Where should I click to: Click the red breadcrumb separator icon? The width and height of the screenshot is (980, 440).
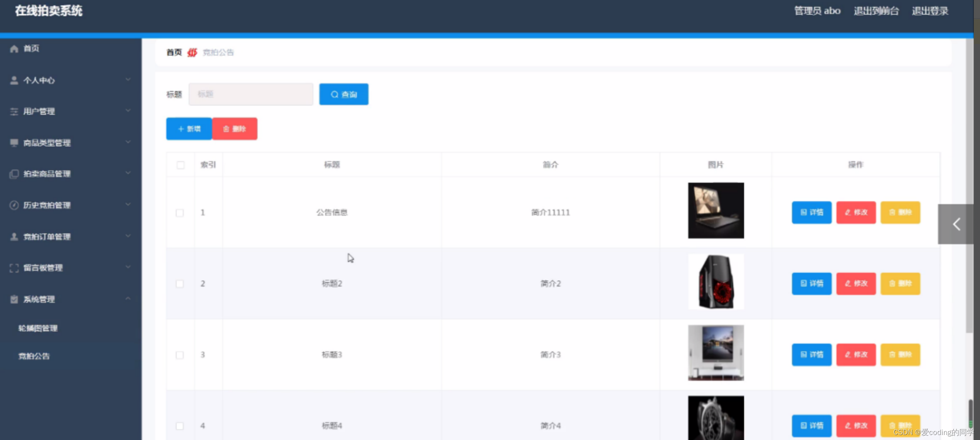tap(192, 52)
